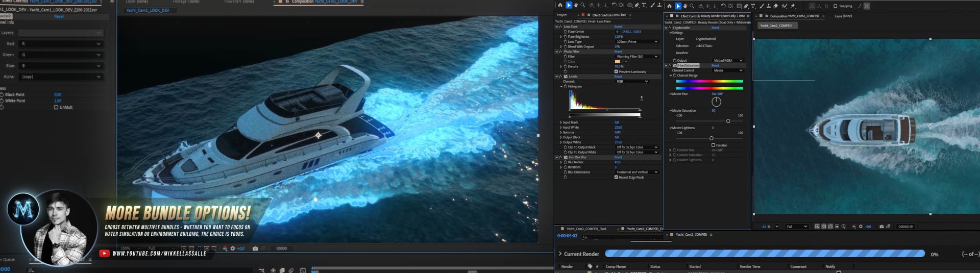980x273 pixels.
Task: Open Effect Controls Lens Flare panel menu
Action: (630, 15)
